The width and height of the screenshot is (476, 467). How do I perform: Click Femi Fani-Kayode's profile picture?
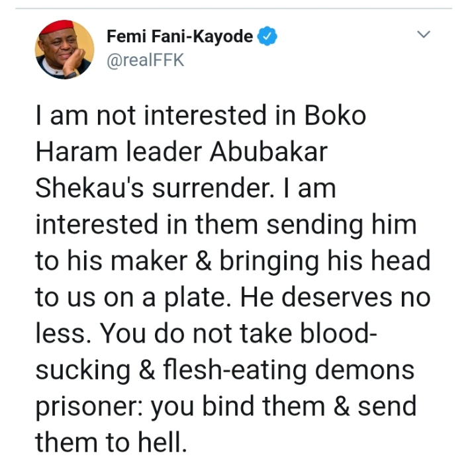[x=64, y=50]
